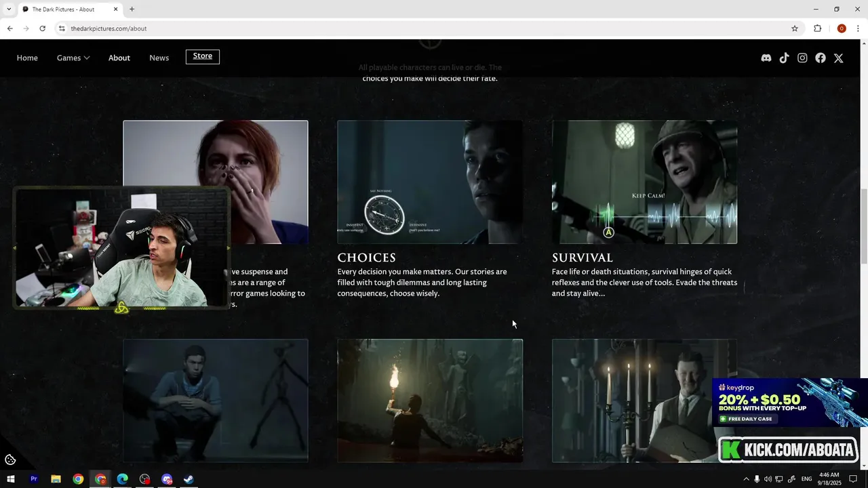868x488 pixels.
Task: Launch Adobe Premiere Pro from taskbar
Action: [x=33, y=479]
